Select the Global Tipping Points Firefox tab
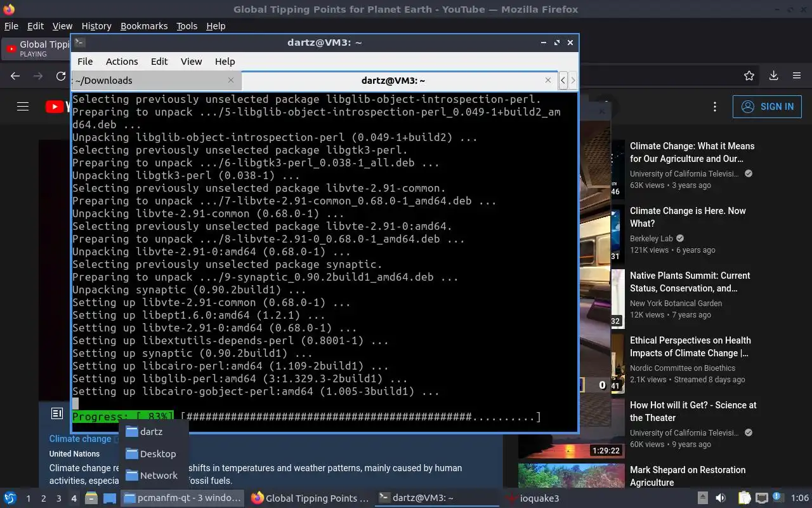The width and height of the screenshot is (812, 508). click(36, 48)
